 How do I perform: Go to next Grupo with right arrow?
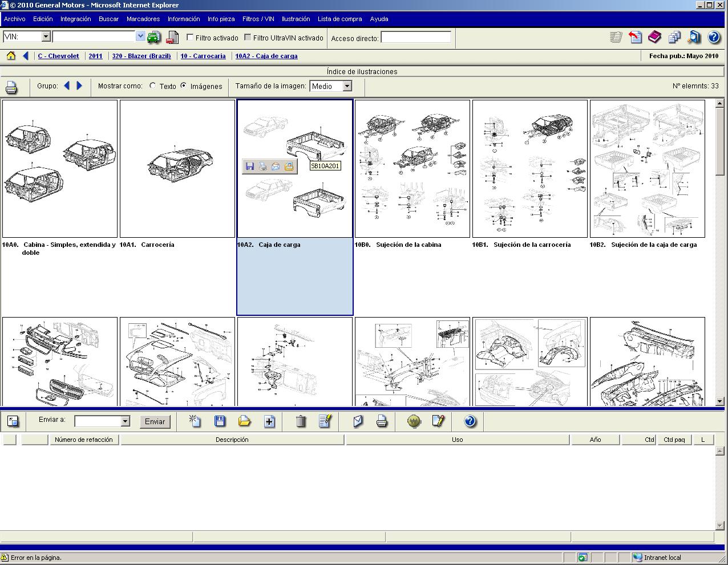click(x=79, y=86)
